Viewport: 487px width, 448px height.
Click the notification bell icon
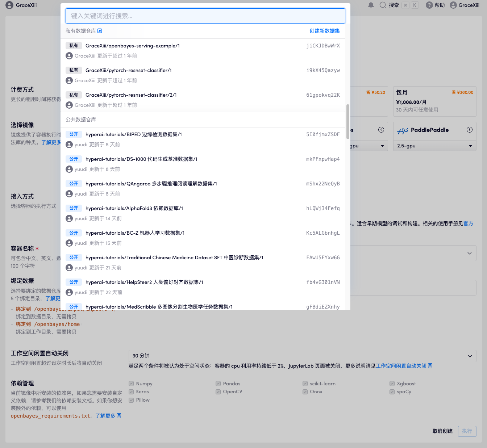point(371,5)
